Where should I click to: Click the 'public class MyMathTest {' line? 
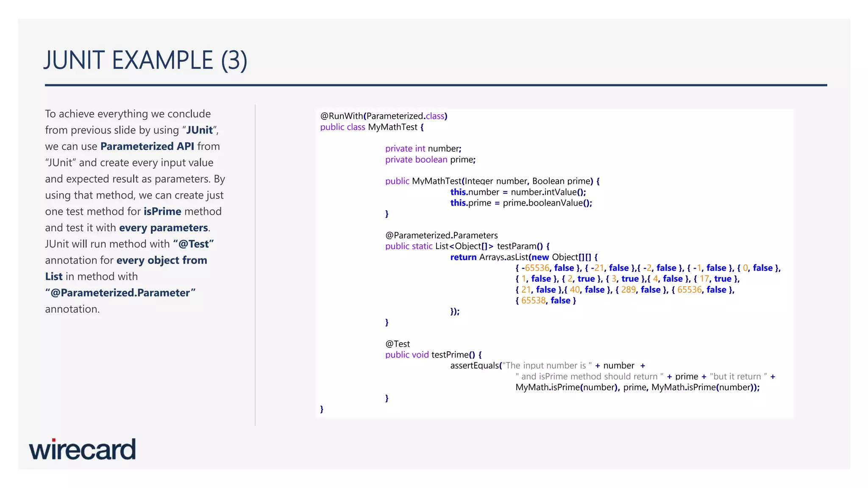click(x=372, y=127)
